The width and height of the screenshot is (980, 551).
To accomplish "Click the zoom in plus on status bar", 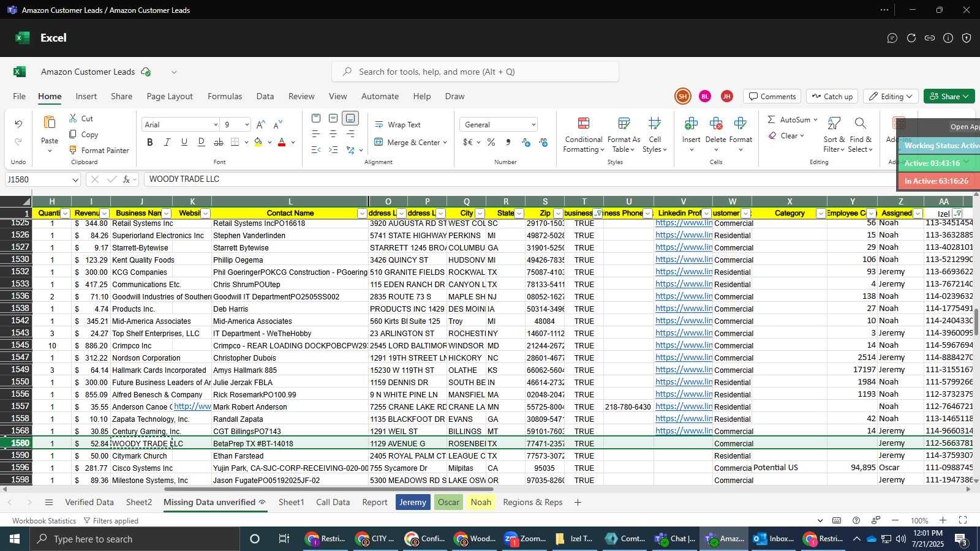I will tap(943, 520).
